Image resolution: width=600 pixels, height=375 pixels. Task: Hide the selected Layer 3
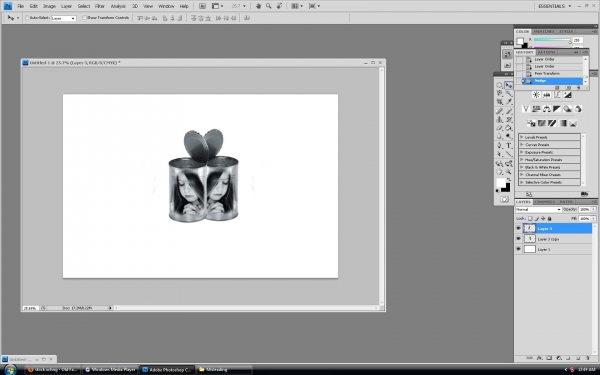pos(518,228)
